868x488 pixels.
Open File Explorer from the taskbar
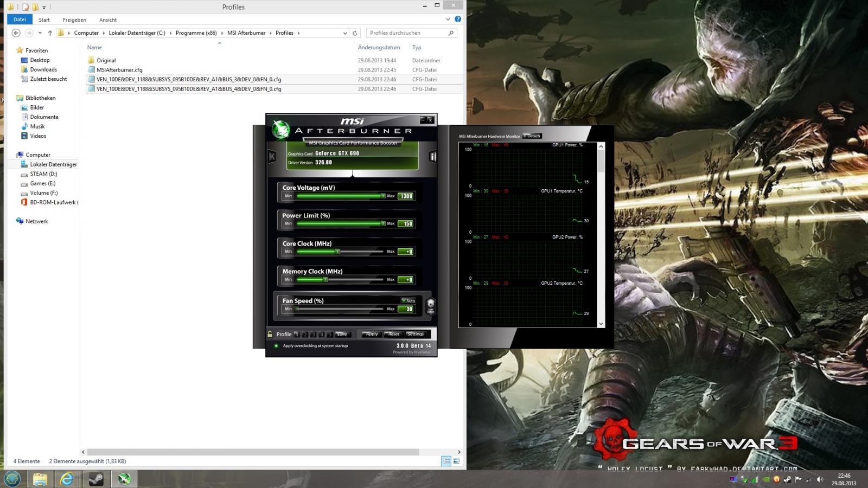click(40, 479)
